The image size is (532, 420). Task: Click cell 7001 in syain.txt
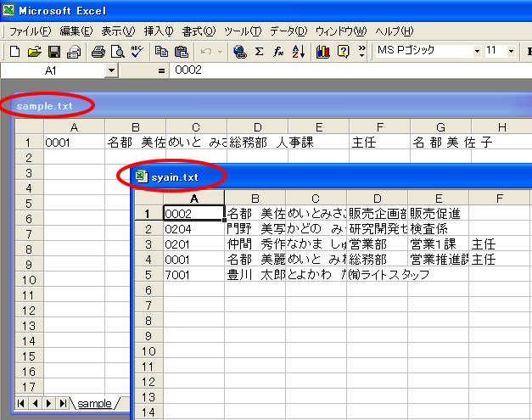point(193,275)
